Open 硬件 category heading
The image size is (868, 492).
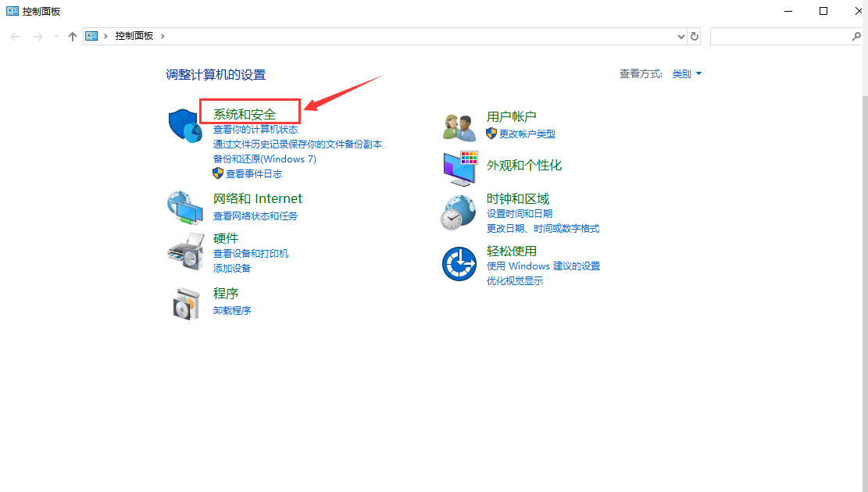pyautogui.click(x=226, y=238)
